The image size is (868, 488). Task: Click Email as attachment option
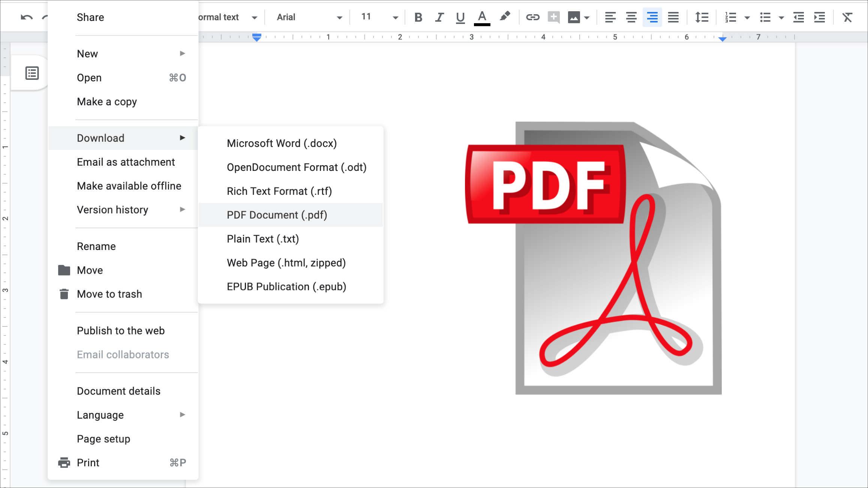[126, 162]
